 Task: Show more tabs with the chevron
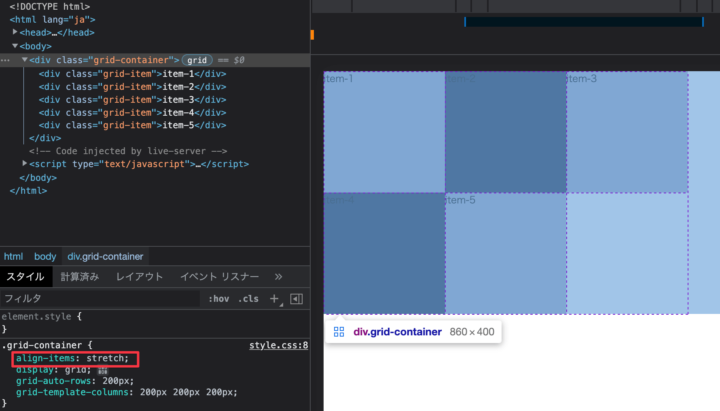(x=278, y=276)
